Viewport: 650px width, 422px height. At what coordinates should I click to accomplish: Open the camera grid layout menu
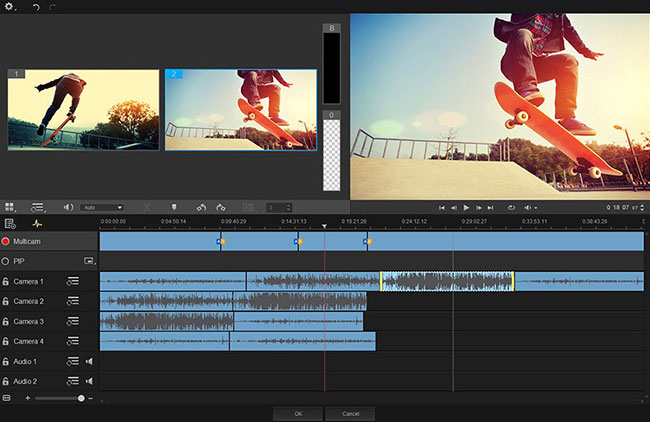[x=11, y=207]
